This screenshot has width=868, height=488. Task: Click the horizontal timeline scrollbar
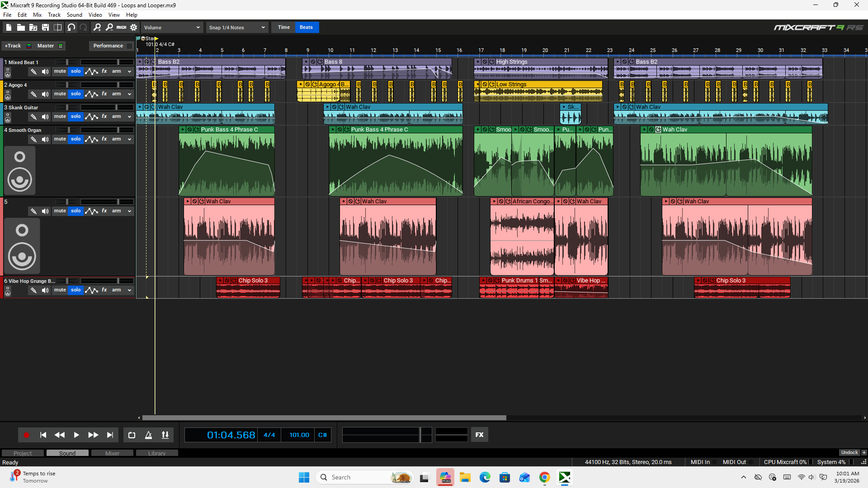[x=324, y=418]
